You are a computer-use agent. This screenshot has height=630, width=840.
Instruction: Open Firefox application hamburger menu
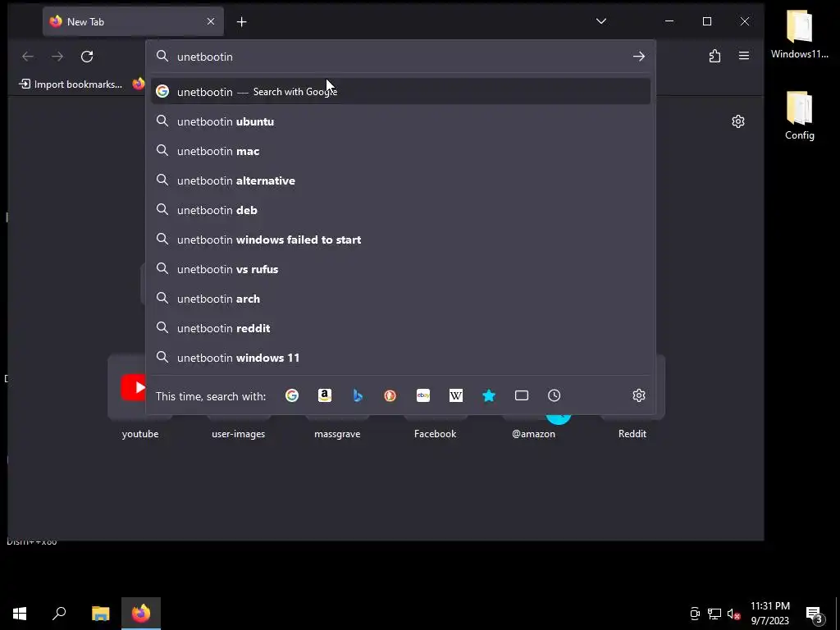[x=743, y=56]
